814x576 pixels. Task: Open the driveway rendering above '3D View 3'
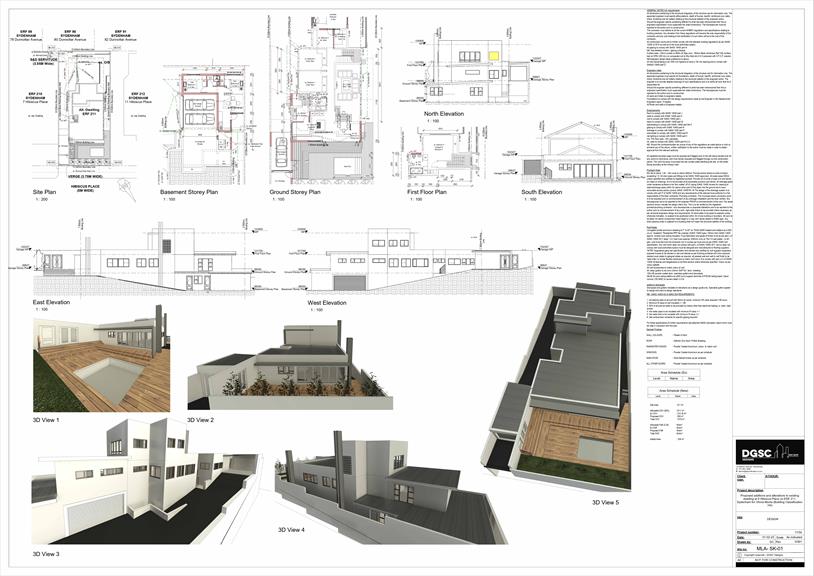click(x=146, y=481)
